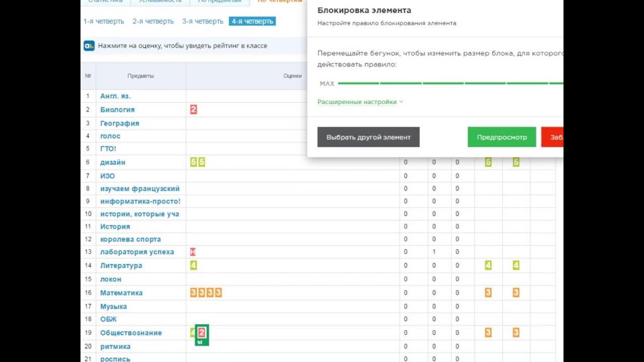Open subject истории, которые уча

140,214
